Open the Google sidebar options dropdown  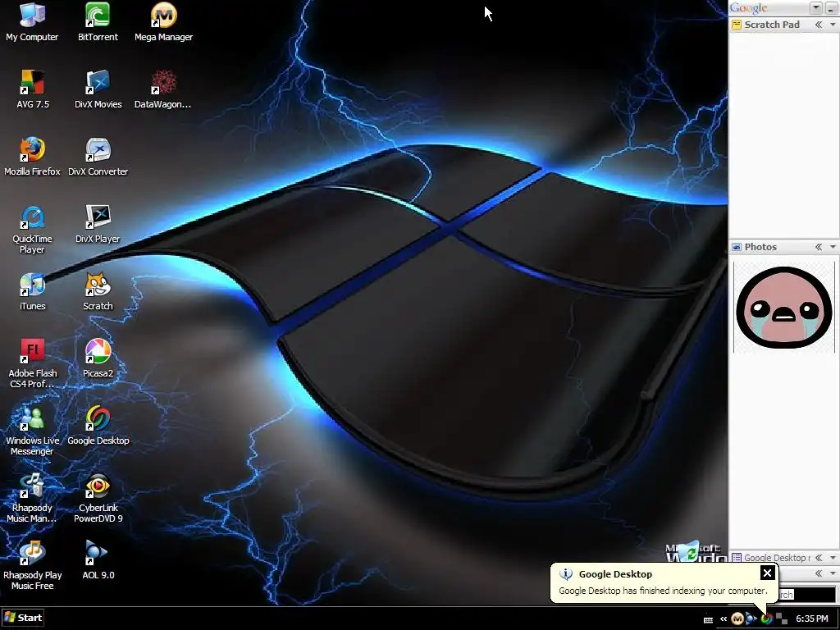pyautogui.click(x=816, y=7)
